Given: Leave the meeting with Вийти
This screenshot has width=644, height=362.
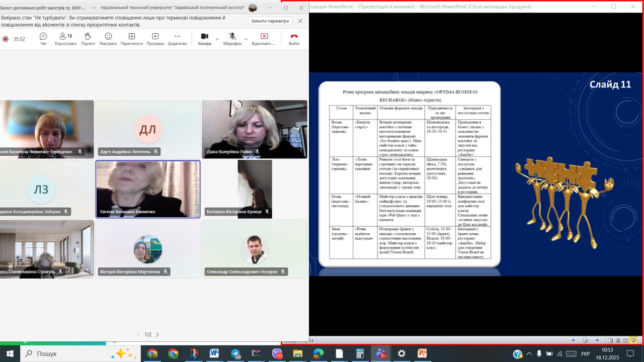Looking at the screenshot, I should click(294, 39).
